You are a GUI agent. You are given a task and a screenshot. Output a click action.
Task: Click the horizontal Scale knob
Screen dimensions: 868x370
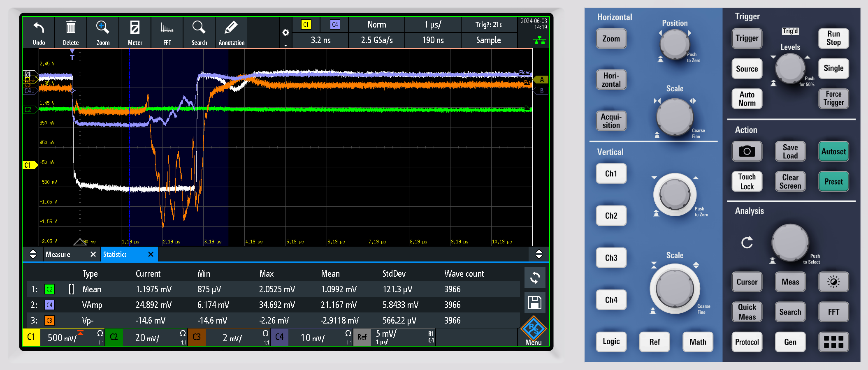[x=675, y=117]
